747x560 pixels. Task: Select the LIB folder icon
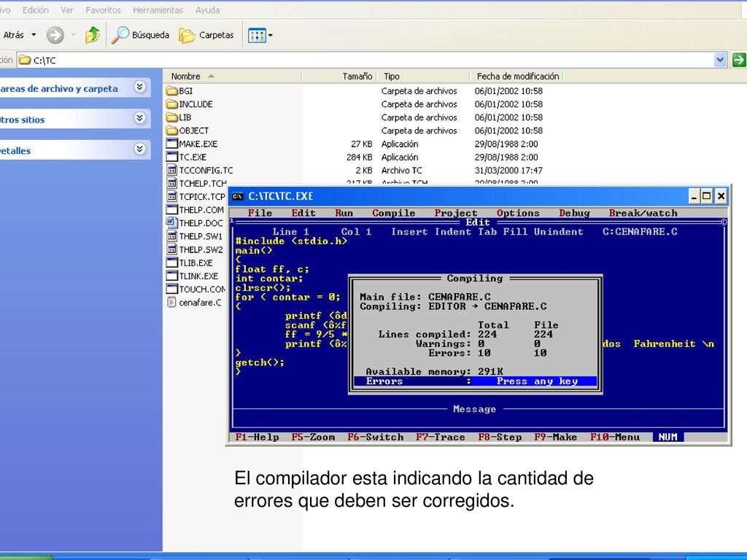pyautogui.click(x=172, y=117)
